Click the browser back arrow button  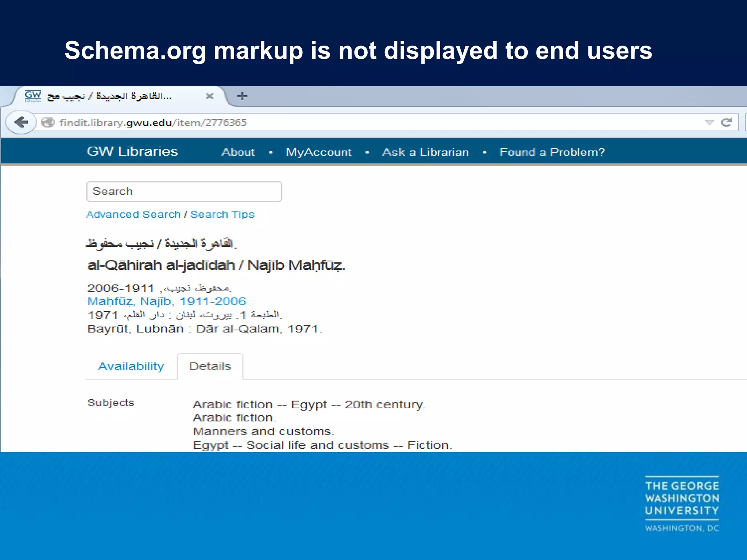point(21,122)
